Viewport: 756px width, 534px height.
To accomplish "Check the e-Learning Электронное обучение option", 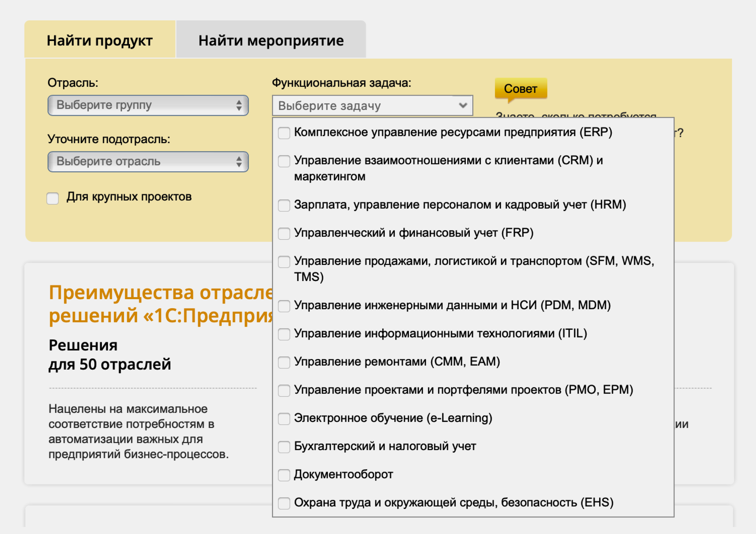I will (284, 419).
